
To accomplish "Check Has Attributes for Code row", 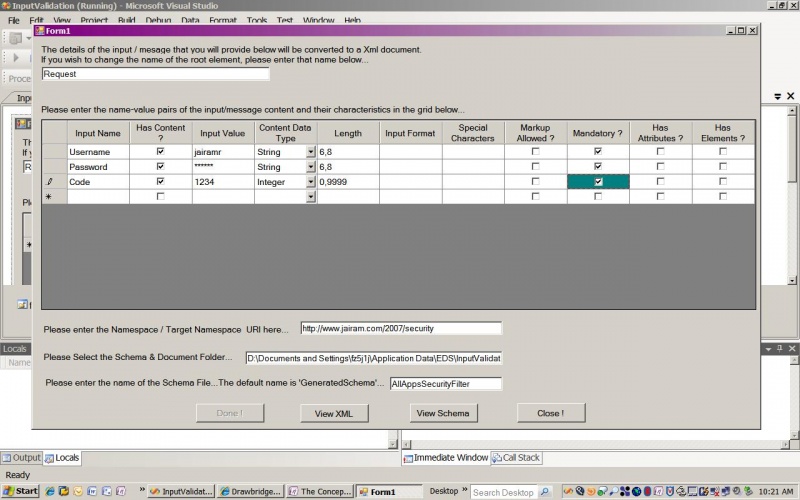I will pos(660,181).
